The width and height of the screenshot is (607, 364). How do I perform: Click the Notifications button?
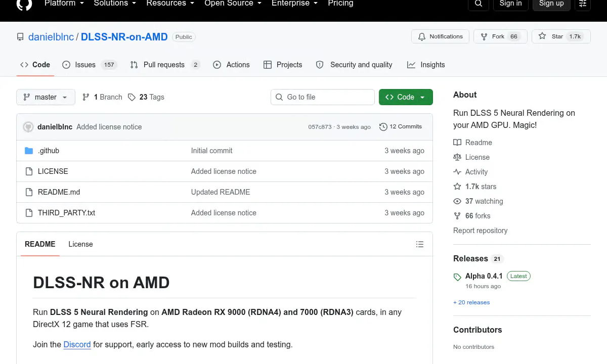tap(441, 36)
